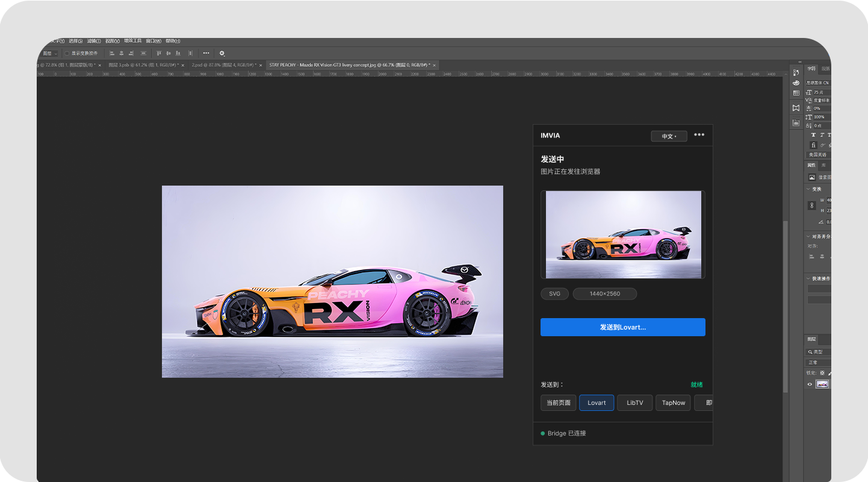This screenshot has width=868, height=482.
Task: Open the History panel icon in collapsed dock
Action: click(x=796, y=72)
